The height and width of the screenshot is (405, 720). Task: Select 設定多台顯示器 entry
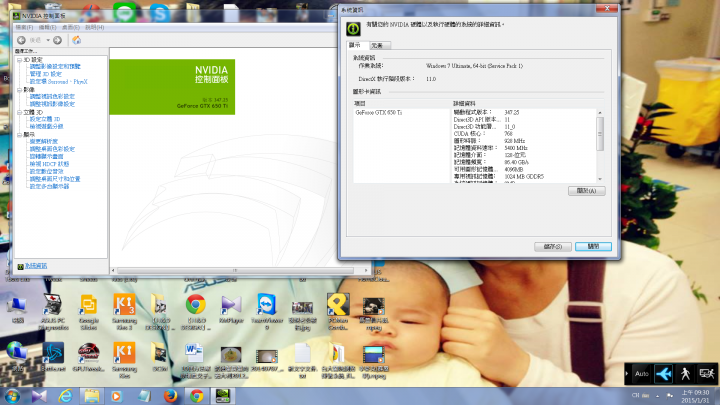[49, 186]
